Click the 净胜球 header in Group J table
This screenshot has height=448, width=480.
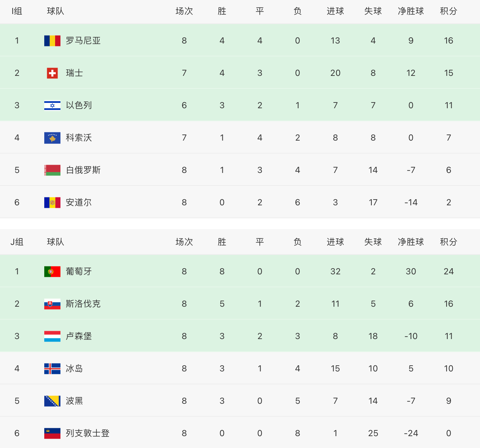coord(411,242)
